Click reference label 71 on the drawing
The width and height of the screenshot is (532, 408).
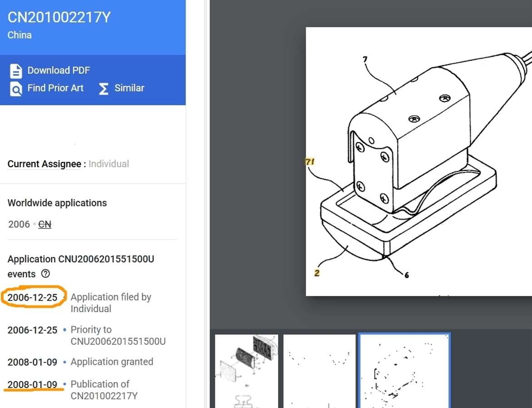pos(310,162)
